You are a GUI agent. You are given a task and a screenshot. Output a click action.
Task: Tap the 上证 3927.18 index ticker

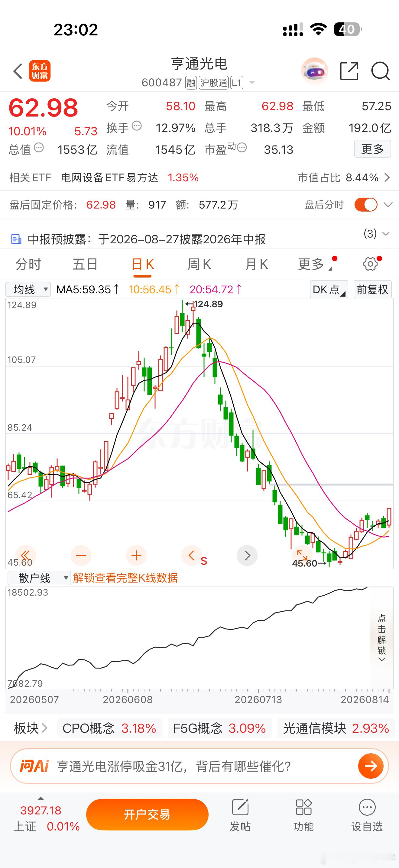click(x=46, y=817)
